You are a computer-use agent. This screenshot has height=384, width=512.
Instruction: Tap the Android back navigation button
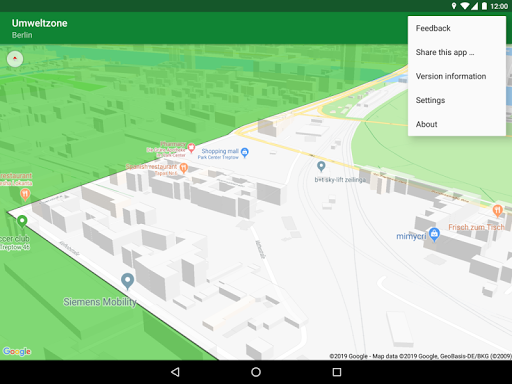tap(175, 372)
